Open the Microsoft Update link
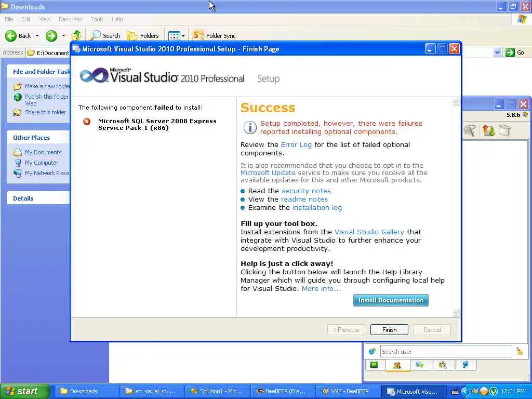The image size is (532, 399). point(268,172)
